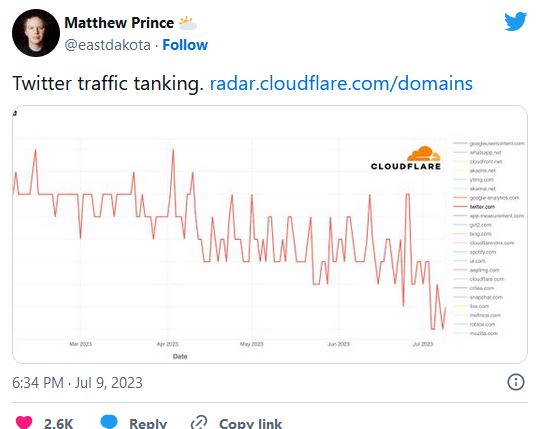Click the sun cloud emoji beside name
Image resolution: width=537 pixels, height=429 pixels.
[188, 23]
